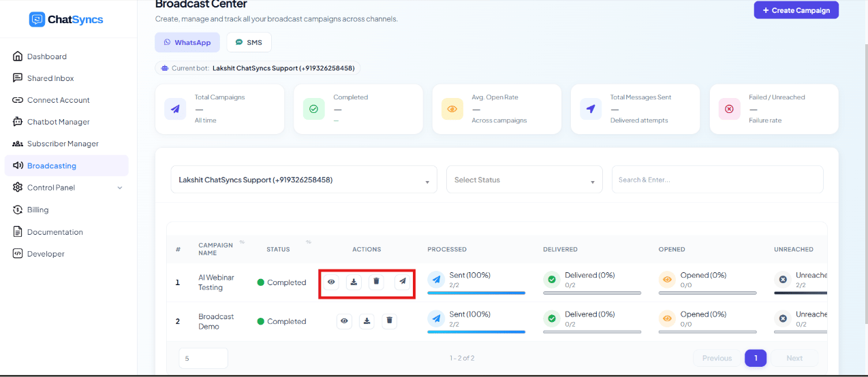Focus the Search & Enter field

click(x=717, y=180)
